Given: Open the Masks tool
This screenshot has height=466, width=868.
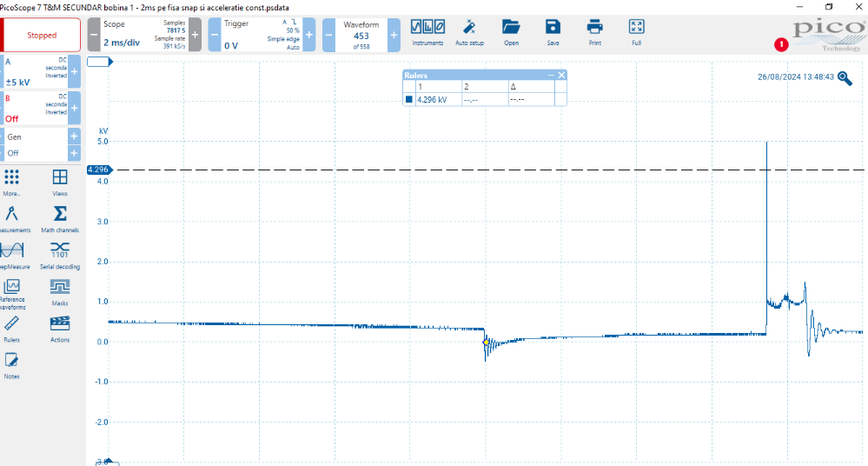Looking at the screenshot, I should coord(60,291).
